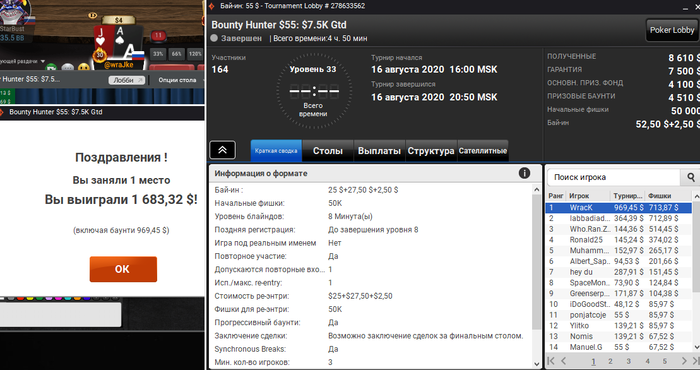700x370 pixels.
Task: Go to previous page of player list
Action: (x=563, y=361)
